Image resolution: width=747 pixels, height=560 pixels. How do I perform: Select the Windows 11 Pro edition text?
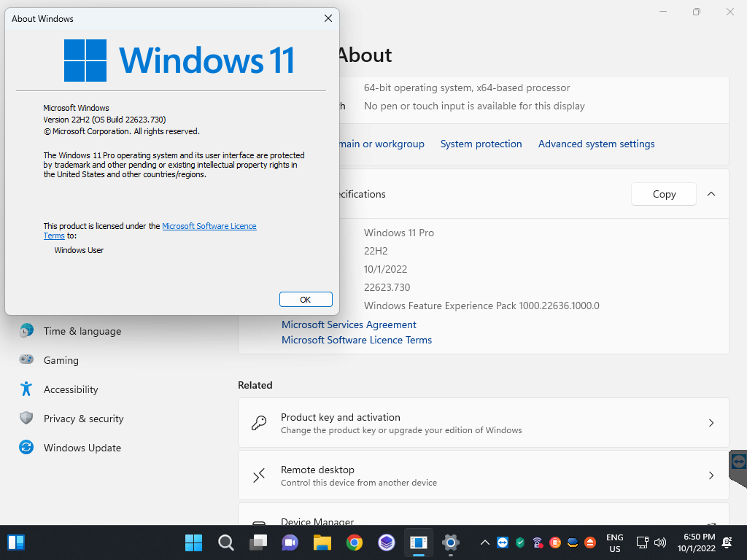(399, 233)
